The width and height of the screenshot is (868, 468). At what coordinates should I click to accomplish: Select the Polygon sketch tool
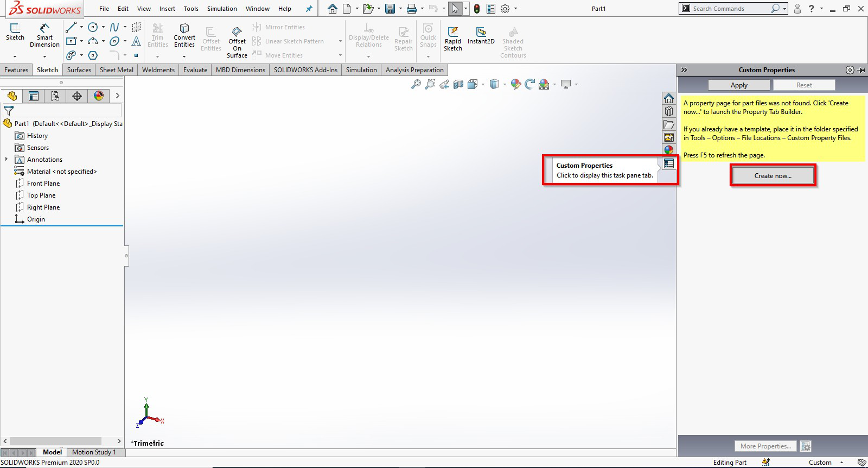[93, 55]
